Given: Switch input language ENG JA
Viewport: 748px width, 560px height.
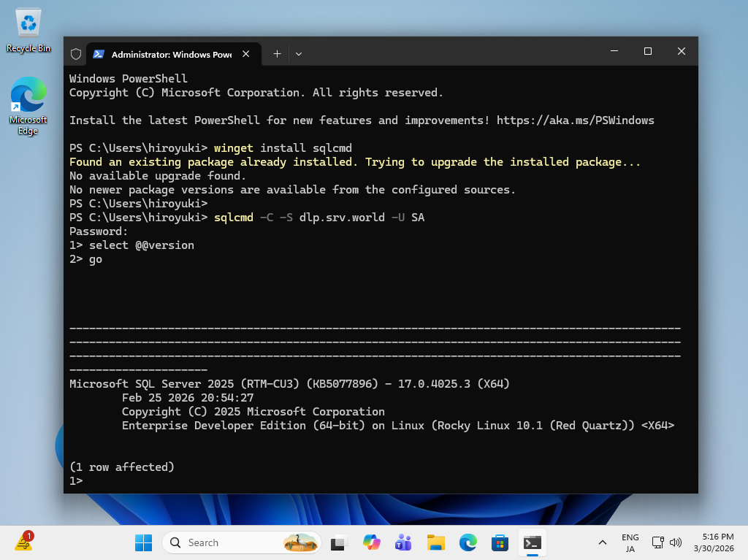Looking at the screenshot, I should click(x=630, y=542).
